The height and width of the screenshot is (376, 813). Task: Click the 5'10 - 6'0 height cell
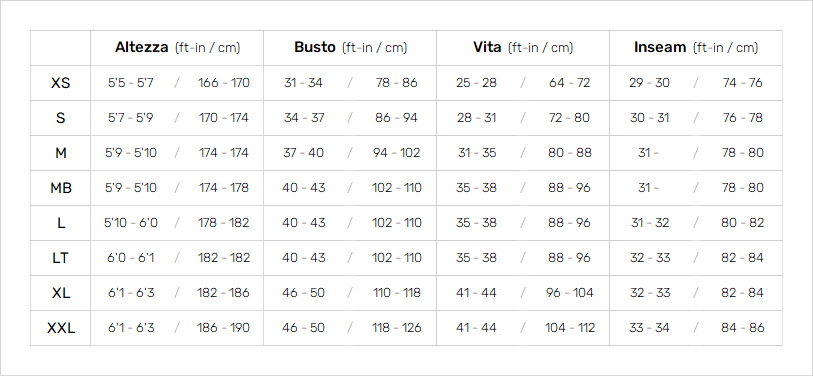[131, 223]
